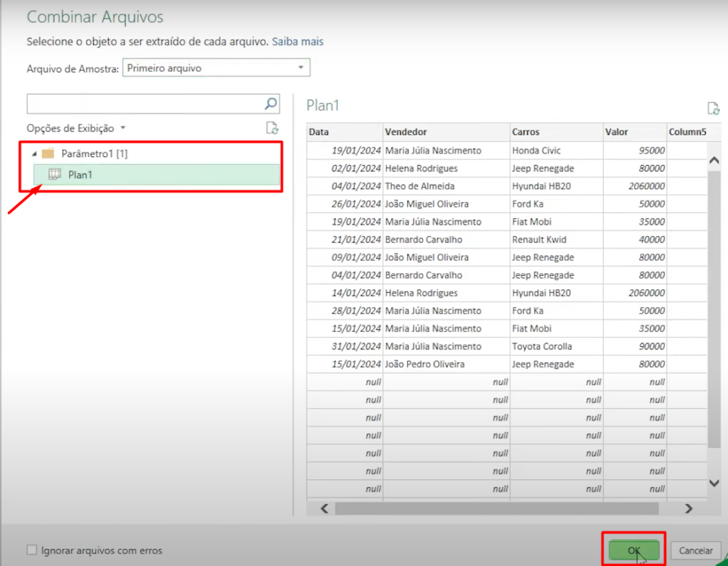Open the Arquivo de Amostra dropdown
This screenshot has height=566, width=728.
301,68
